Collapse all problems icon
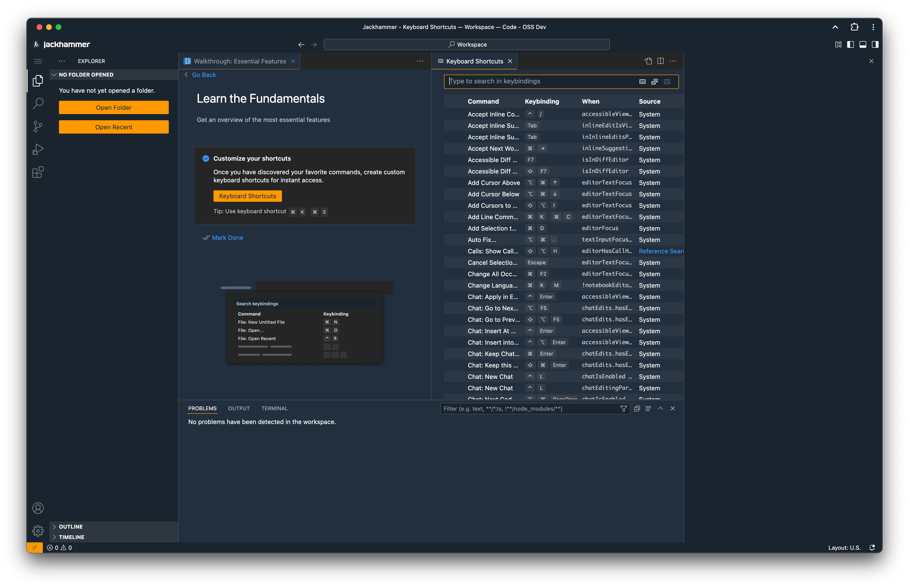Screen dimensions: 909x588 636,409
